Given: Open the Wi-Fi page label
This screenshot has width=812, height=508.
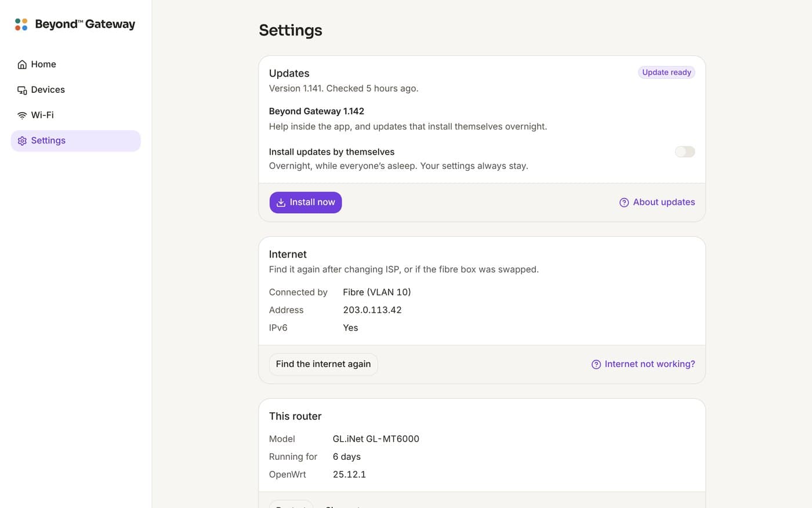Looking at the screenshot, I should 42,115.
